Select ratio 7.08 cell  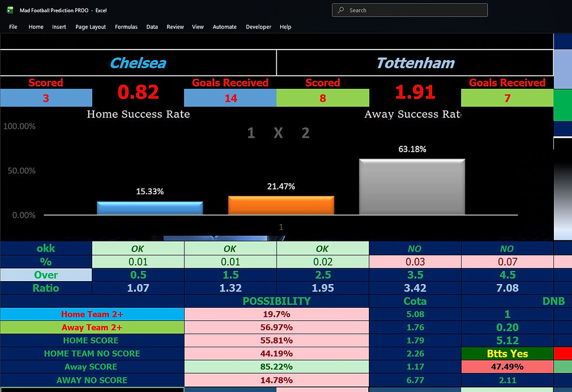coord(507,288)
